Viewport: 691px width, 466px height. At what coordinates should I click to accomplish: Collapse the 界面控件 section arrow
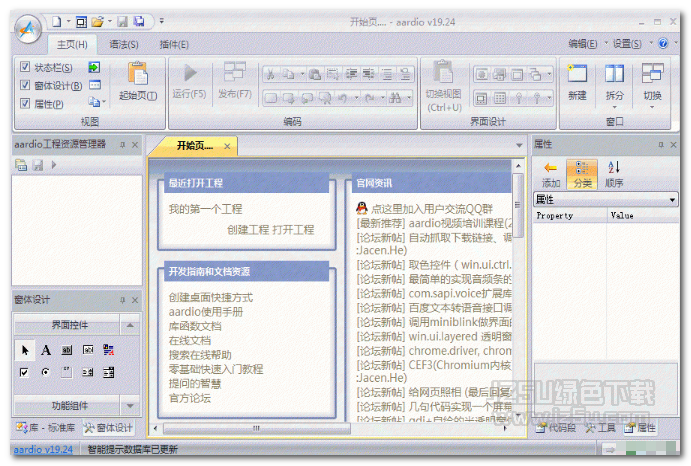130,325
